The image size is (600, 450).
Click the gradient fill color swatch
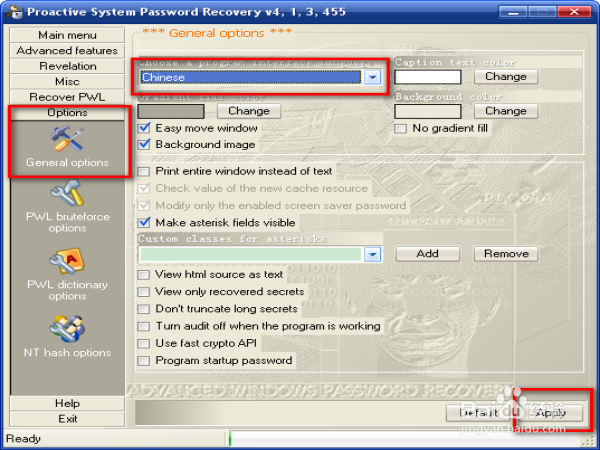[171, 111]
